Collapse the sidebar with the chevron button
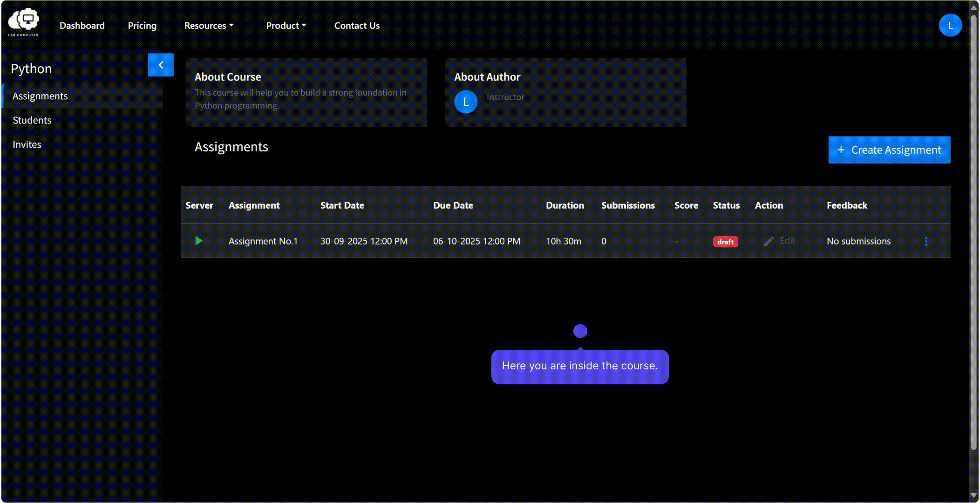 coord(161,65)
